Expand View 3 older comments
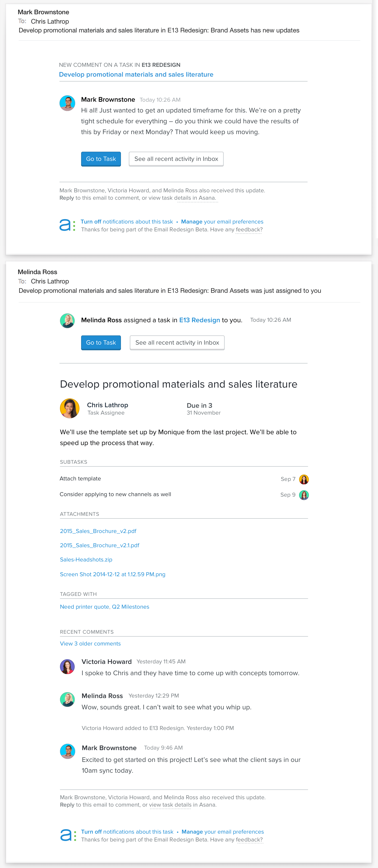Viewport: 378px width, 868px height. (x=90, y=644)
